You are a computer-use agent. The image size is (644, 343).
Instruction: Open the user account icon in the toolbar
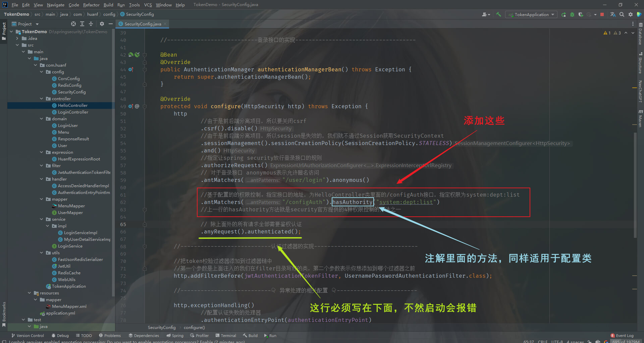pyautogui.click(x=486, y=14)
